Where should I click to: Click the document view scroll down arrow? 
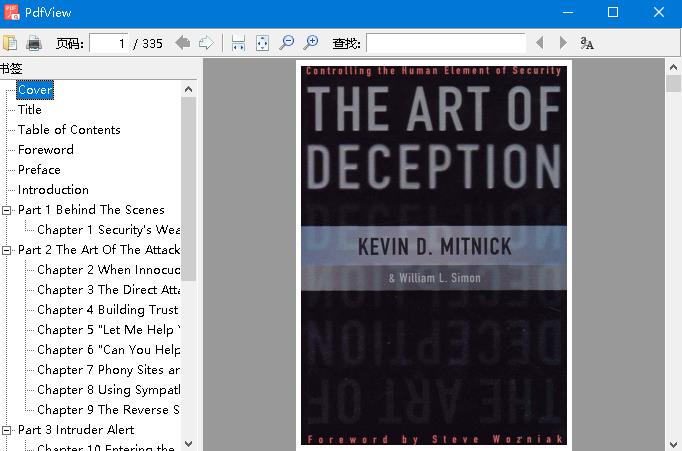pyautogui.click(x=673, y=444)
